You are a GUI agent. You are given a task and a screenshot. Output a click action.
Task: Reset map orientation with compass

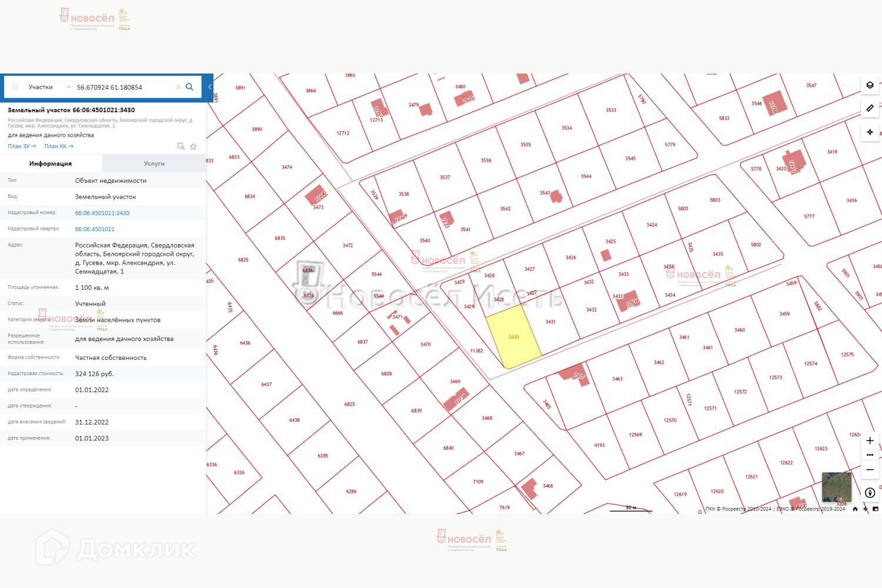click(x=870, y=493)
